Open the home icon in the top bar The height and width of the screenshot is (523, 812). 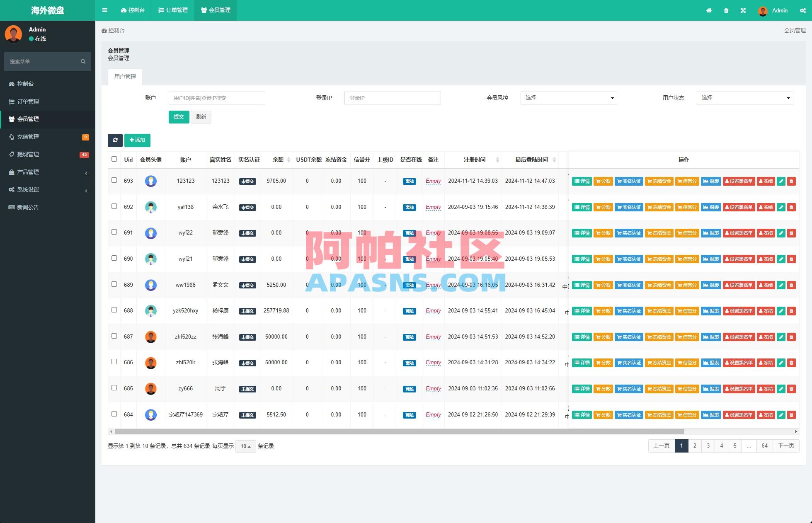pyautogui.click(x=709, y=10)
